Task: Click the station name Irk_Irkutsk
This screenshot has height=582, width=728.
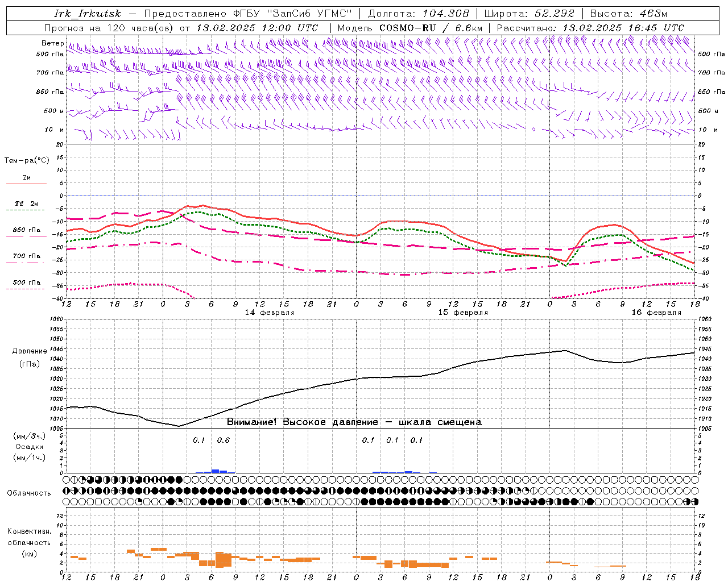Action: click(x=88, y=14)
